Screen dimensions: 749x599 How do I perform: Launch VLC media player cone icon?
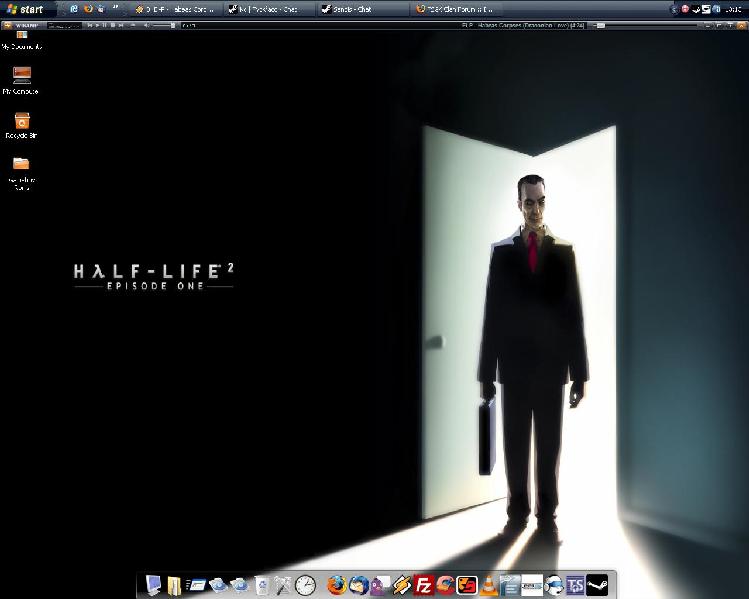(489, 585)
